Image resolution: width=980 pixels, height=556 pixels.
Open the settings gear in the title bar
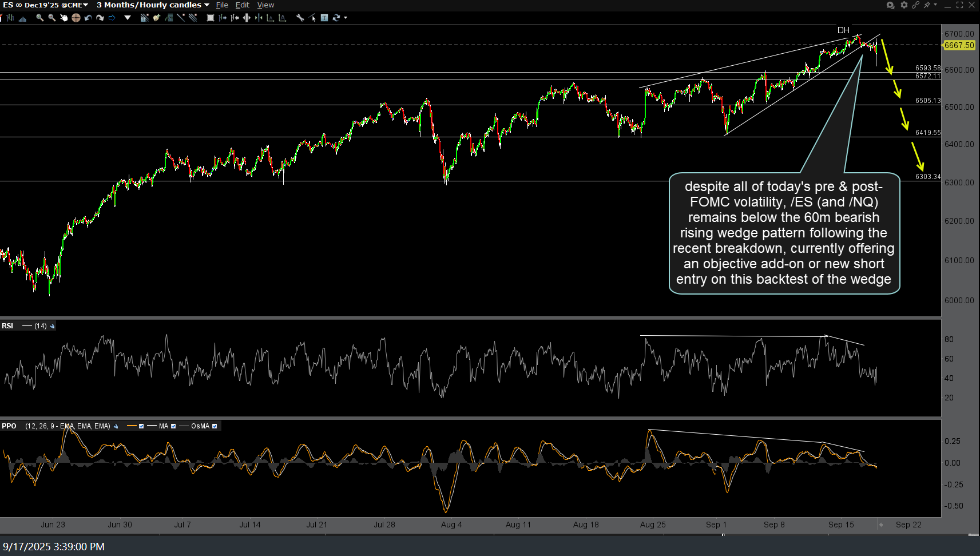point(904,5)
